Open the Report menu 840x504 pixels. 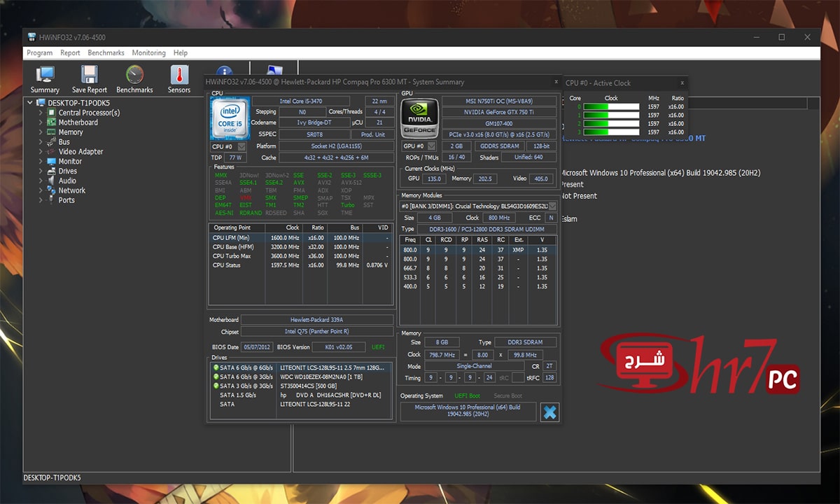click(70, 52)
